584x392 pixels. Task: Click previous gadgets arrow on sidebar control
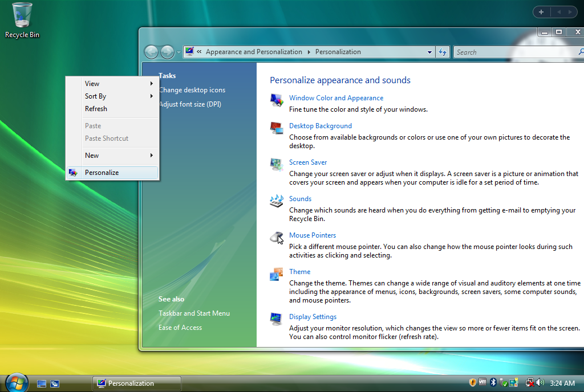pyautogui.click(x=559, y=12)
